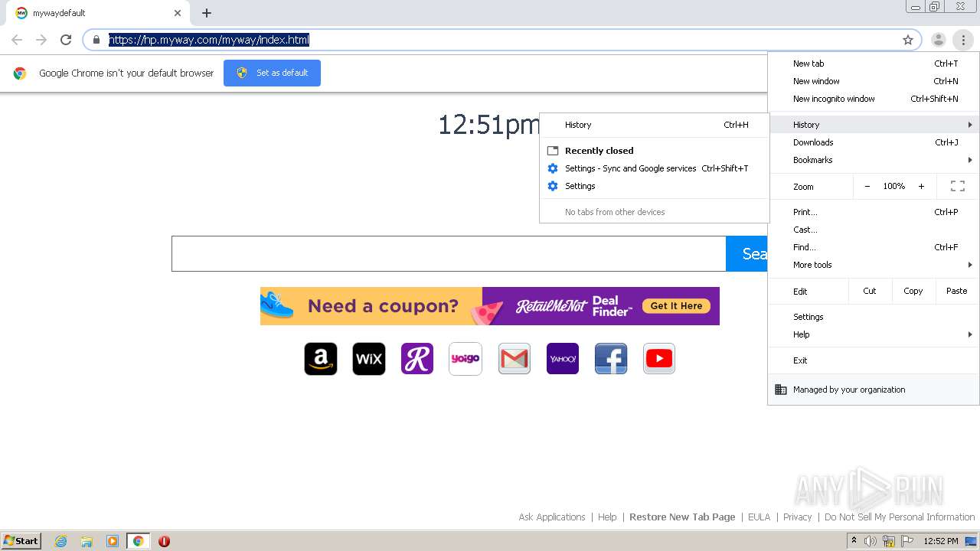Open the YouTube shortcut icon
980x551 pixels.
[x=659, y=359]
